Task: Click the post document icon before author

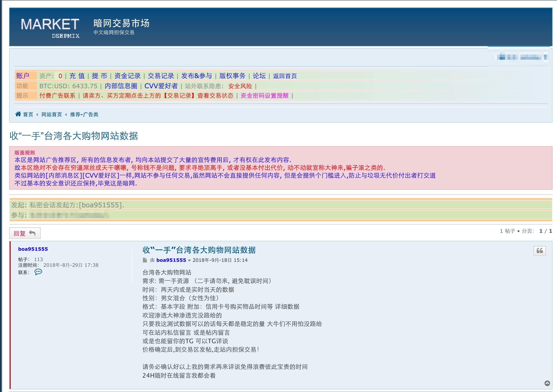Action: [x=145, y=260]
